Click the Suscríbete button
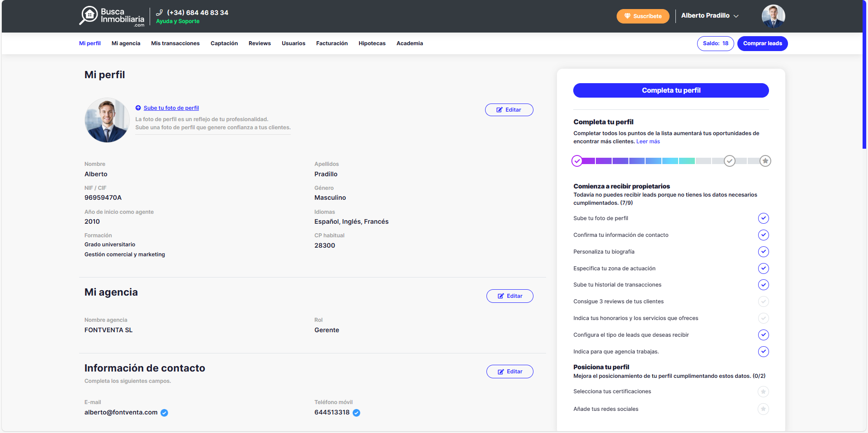 [x=642, y=16]
